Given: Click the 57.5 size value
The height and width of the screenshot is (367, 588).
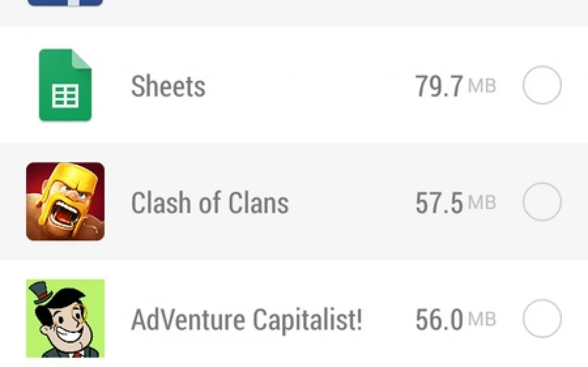Looking at the screenshot, I should pyautogui.click(x=439, y=202).
